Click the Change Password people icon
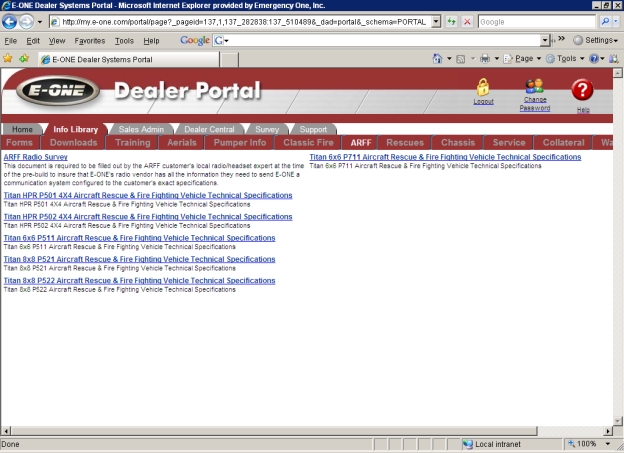The image size is (624, 453). click(534, 86)
